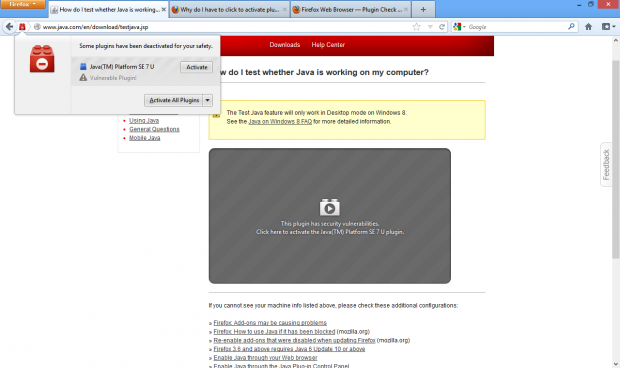The width and height of the screenshot is (620, 368).
Task: Click the page heading about testing Java
Action: pos(324,72)
